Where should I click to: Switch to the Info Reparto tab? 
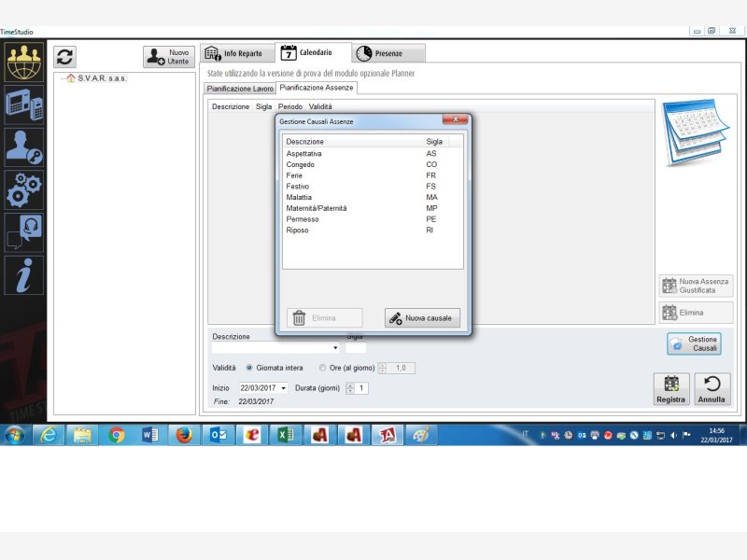pyautogui.click(x=239, y=53)
